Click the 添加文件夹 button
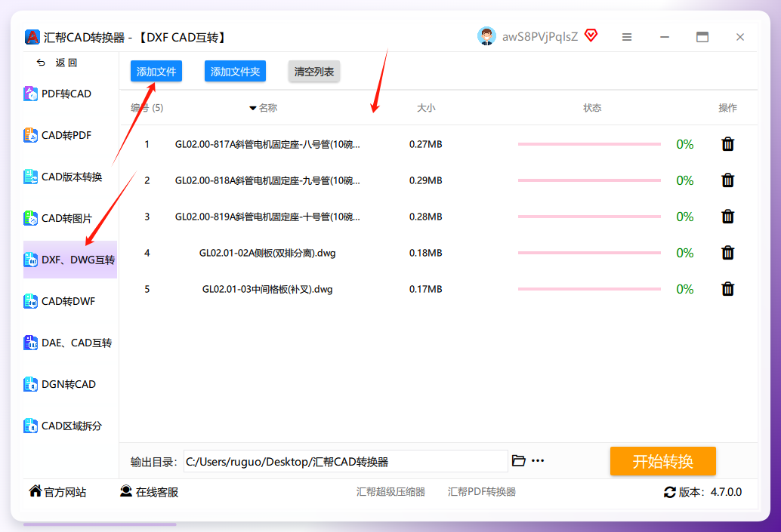 click(235, 71)
